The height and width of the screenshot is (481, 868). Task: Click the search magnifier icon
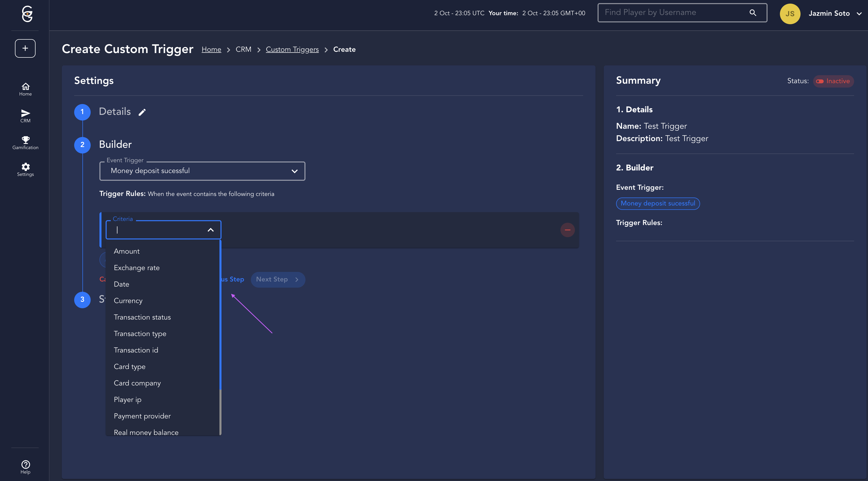tap(753, 13)
